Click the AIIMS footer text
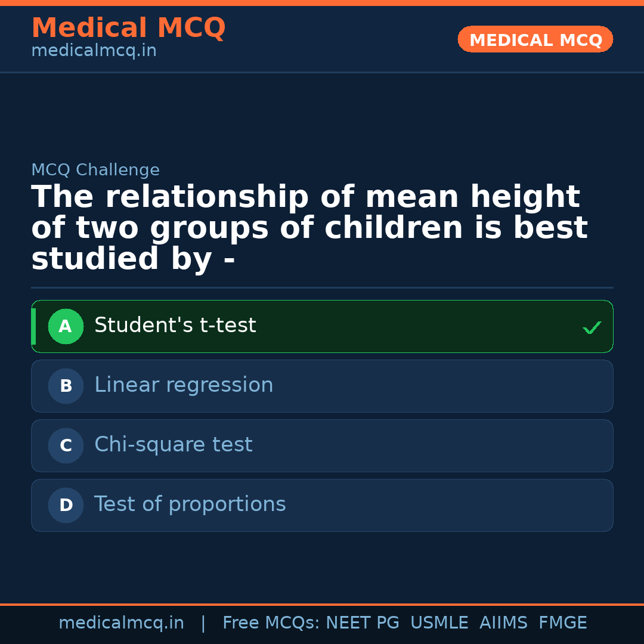644x644 pixels. [504, 623]
